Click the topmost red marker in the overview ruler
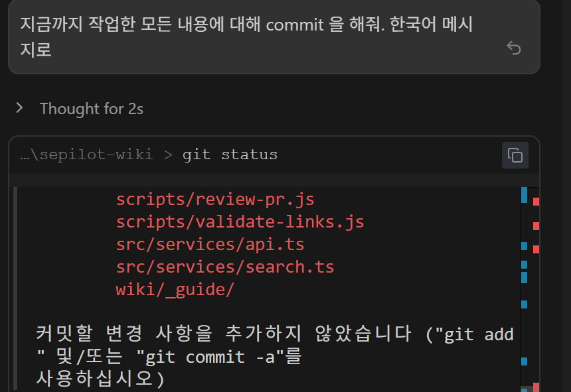The width and height of the screenshot is (571, 392). click(536, 201)
